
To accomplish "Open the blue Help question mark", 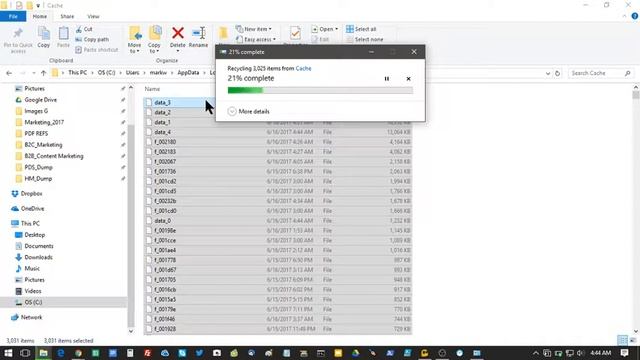I will tap(635, 16).
